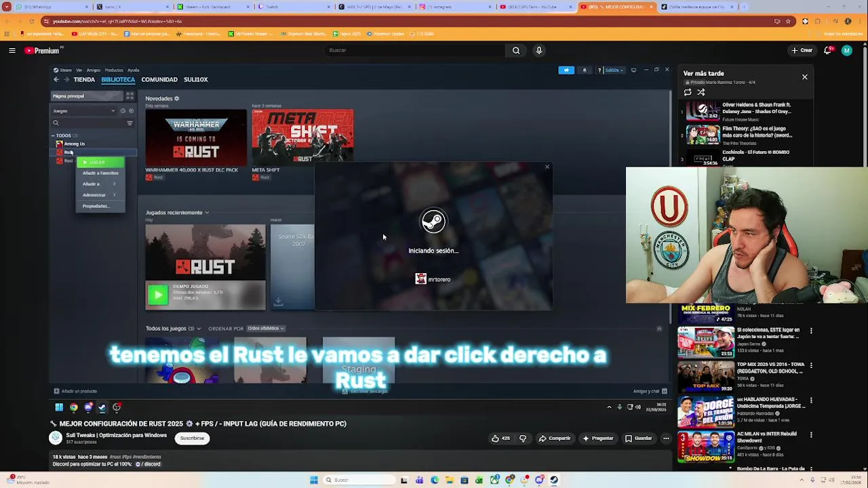Open options for the HABLANDO HUEVADAS video
This screenshot has height=488, width=868.
pos(811,400)
